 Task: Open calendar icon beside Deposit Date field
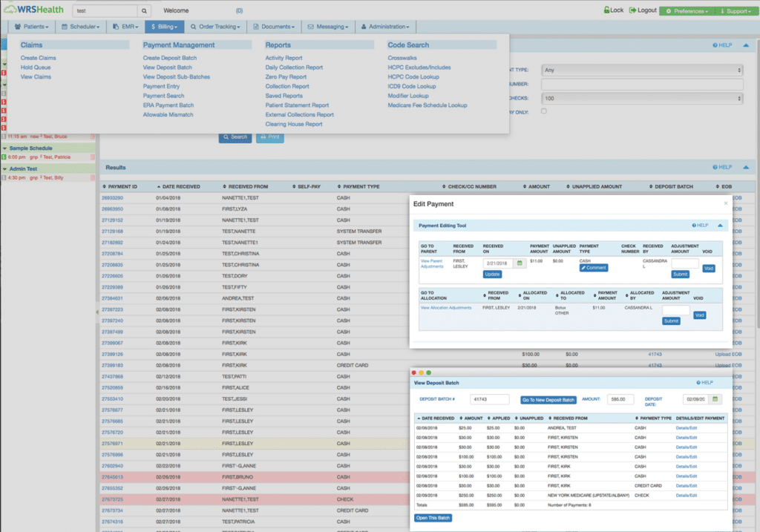coord(715,399)
